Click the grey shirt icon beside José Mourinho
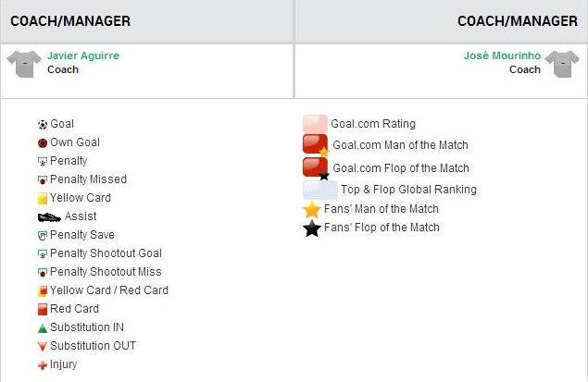Screen dimensions: 588x382 [562, 64]
